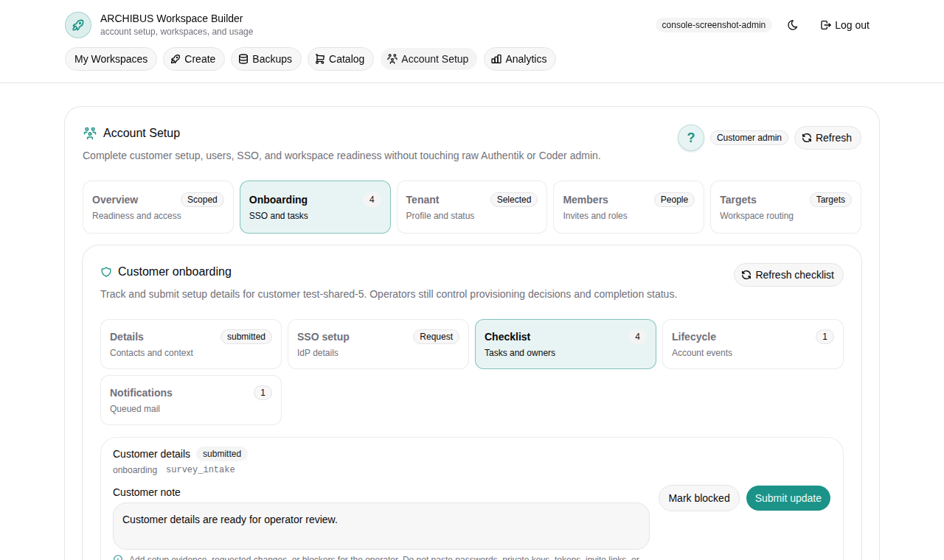Select the Analytics bar chart icon

click(496, 59)
